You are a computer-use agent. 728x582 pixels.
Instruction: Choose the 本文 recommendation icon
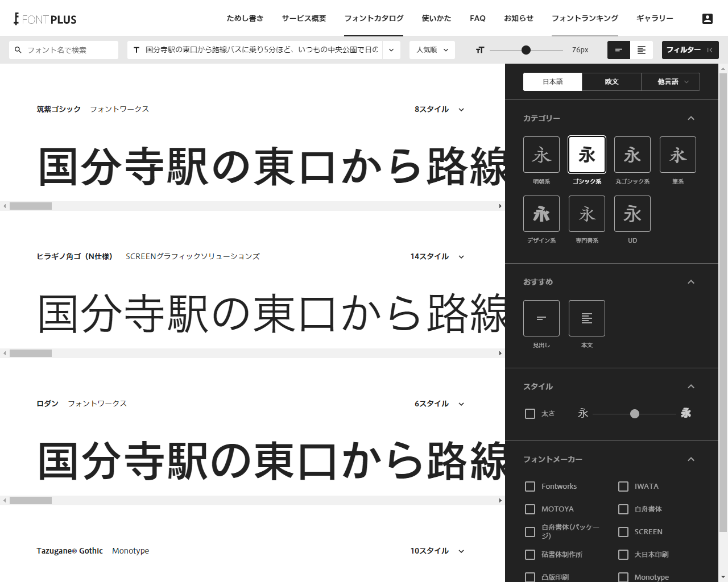[x=586, y=318]
